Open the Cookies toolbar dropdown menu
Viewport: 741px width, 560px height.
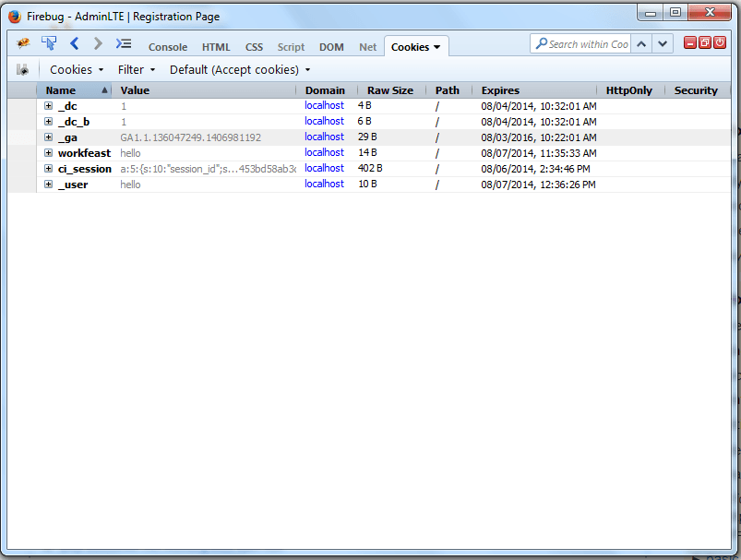click(77, 70)
